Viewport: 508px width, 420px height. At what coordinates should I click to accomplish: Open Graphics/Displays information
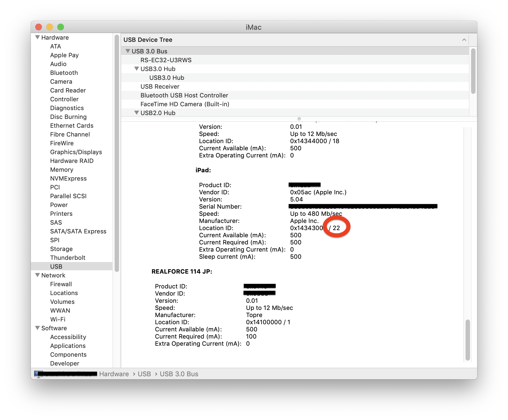tap(76, 152)
